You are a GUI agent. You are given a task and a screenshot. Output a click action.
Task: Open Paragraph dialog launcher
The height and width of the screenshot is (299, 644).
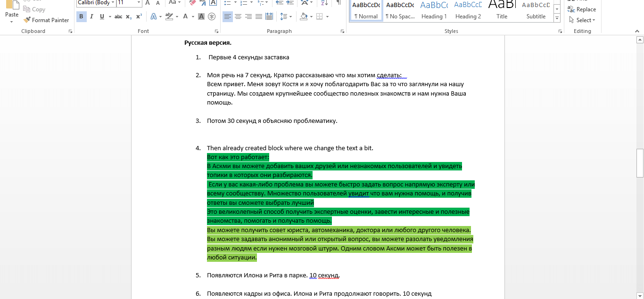tap(342, 31)
